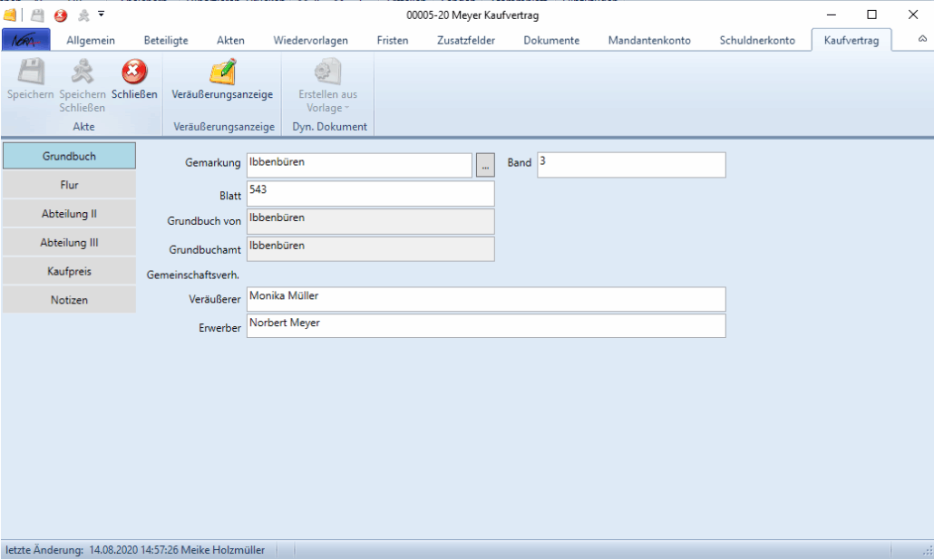Open the Gemarkung lookup ellipsis button
This screenshot has height=560, width=934.
click(x=485, y=165)
